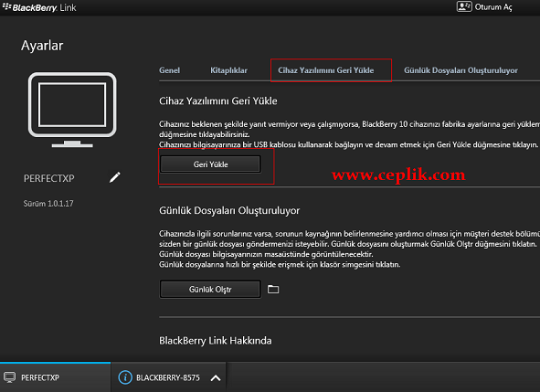Viewport: 540px width, 392px height.
Task: Click the info icon next to BLACKBERRY-8575
Action: (125, 377)
